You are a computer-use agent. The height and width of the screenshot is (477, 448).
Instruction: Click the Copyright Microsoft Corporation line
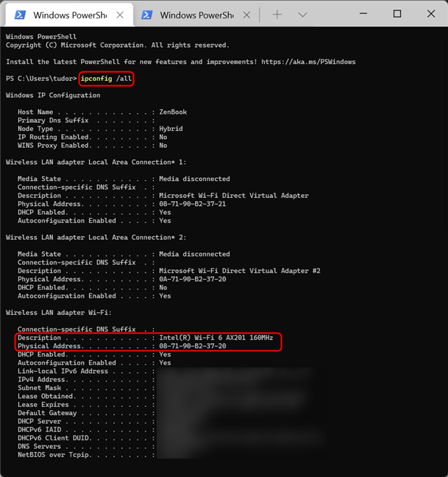(x=118, y=45)
